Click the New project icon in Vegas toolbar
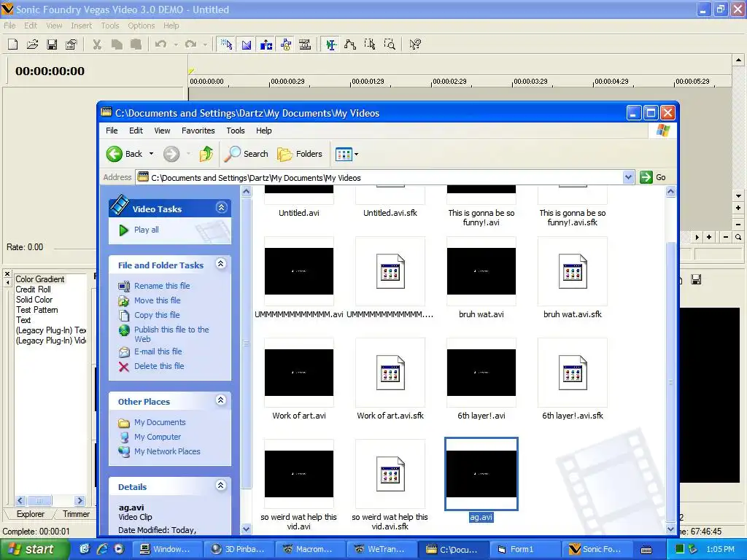This screenshot has width=747, height=560. pos(13,44)
